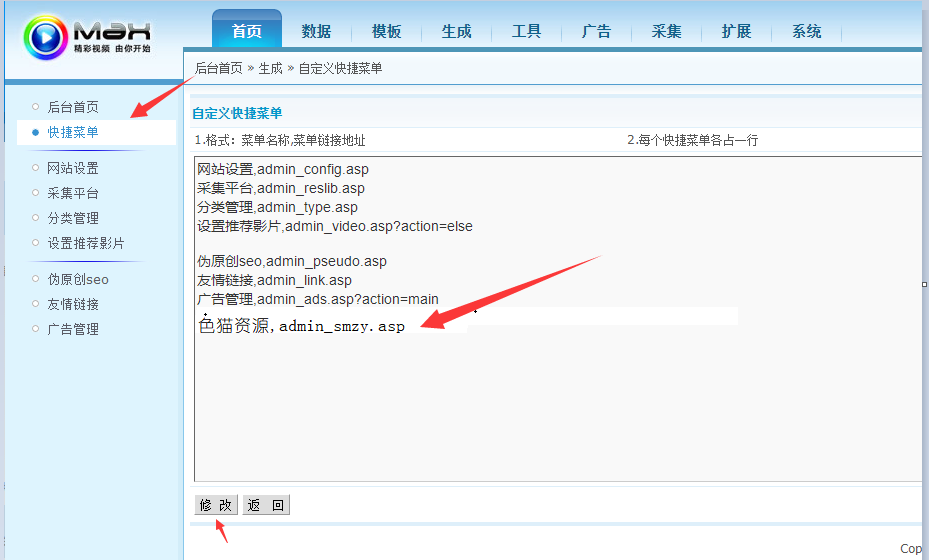Open 伪原创seo sidebar link
Image resolution: width=929 pixels, height=560 pixels.
pyautogui.click(x=78, y=279)
